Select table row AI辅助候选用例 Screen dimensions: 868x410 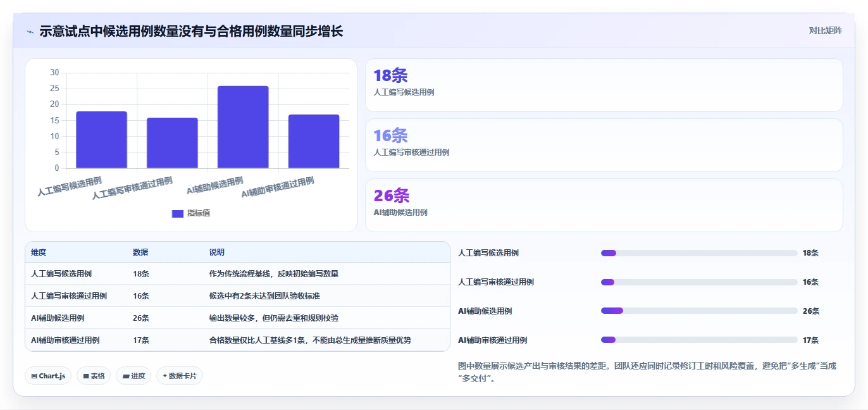[x=237, y=318]
